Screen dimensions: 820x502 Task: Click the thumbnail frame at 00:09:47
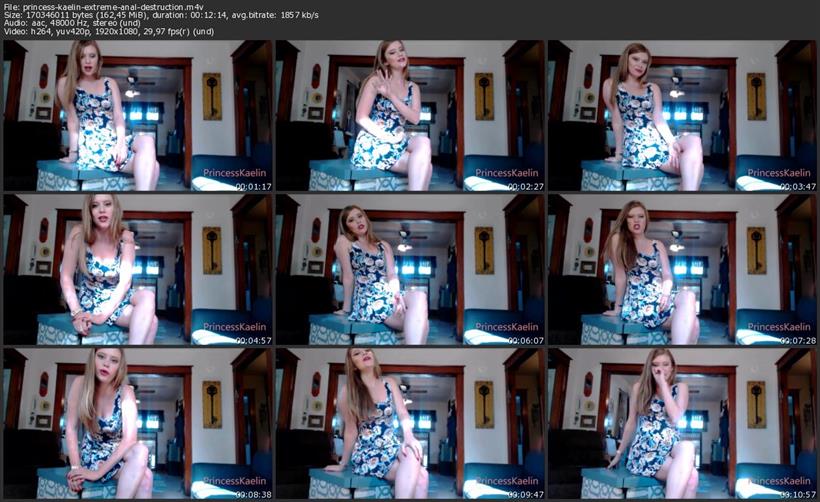coord(410,423)
